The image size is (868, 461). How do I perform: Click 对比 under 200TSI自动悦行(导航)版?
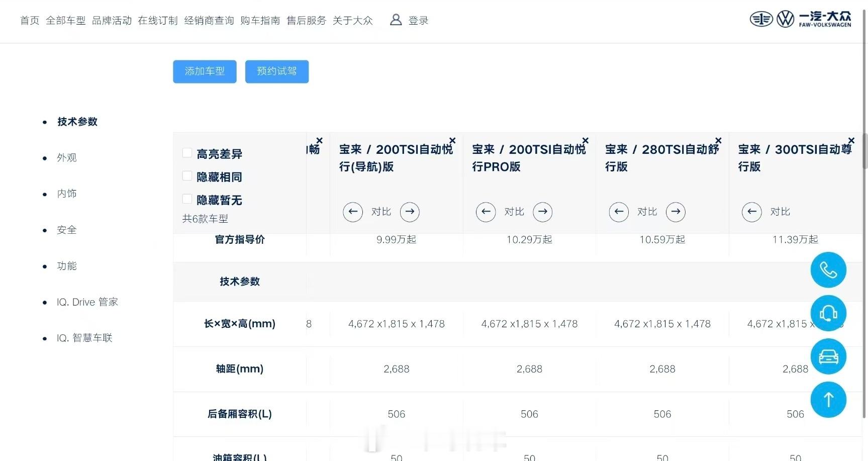click(381, 212)
